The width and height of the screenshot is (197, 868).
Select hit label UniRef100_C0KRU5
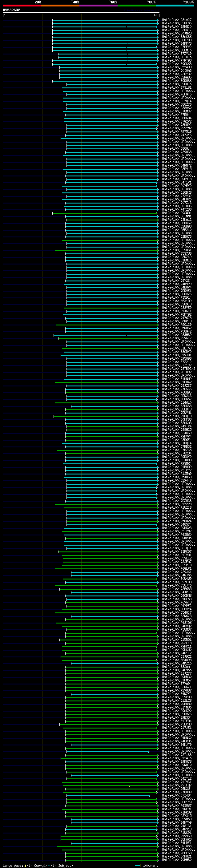coord(177,538)
